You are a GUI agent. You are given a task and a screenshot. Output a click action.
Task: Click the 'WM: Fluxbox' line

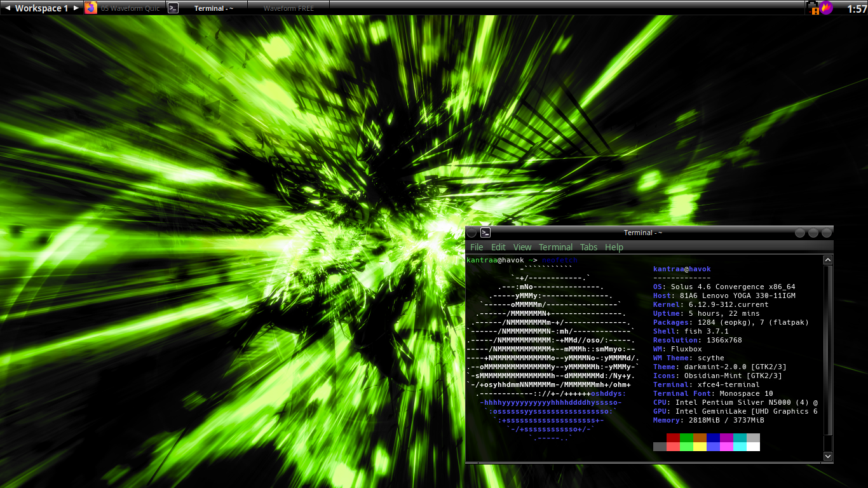[677, 349]
